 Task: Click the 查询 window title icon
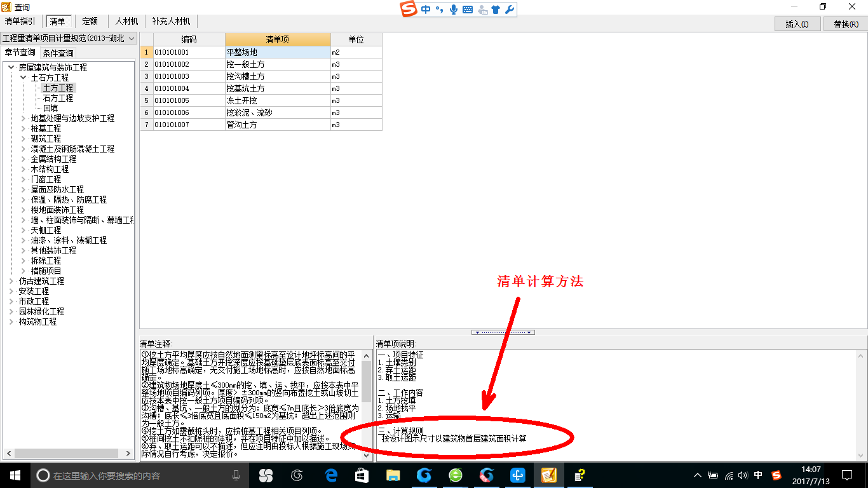(7, 6)
